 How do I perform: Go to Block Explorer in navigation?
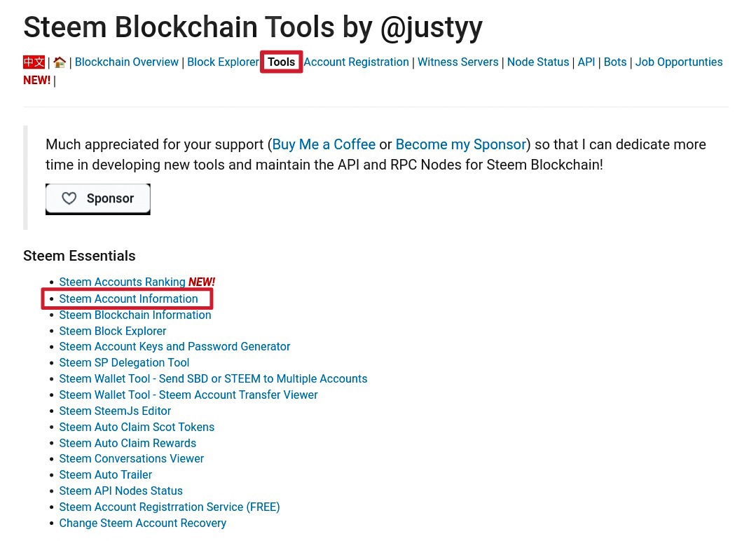[x=224, y=62]
